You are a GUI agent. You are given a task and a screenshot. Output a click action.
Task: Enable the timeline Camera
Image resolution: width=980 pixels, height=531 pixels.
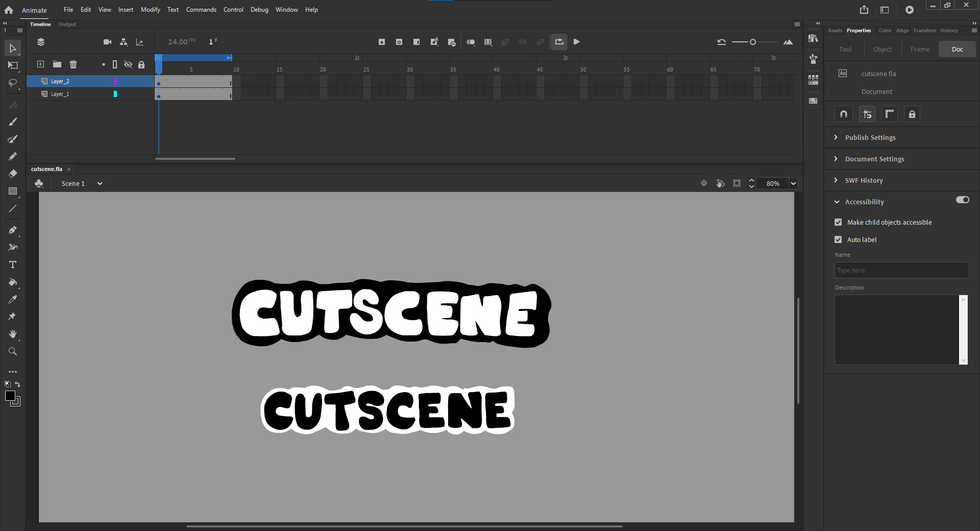point(107,42)
